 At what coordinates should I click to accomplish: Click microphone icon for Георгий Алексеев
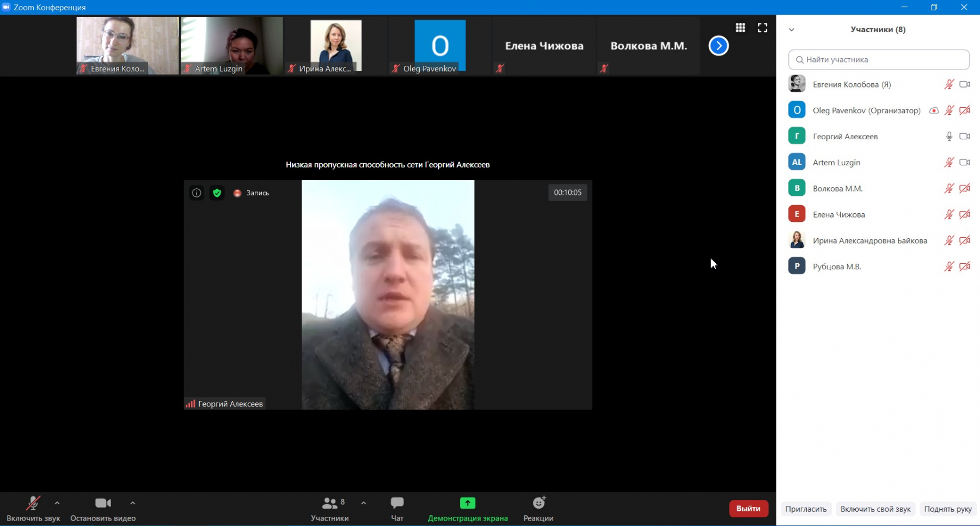point(949,137)
